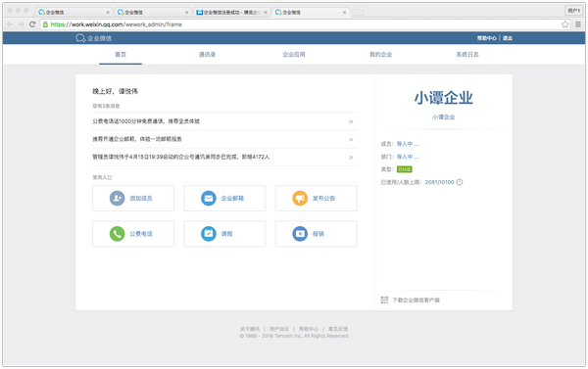Click the 公费电话送1000分钟免费通话 message text

[146, 121]
